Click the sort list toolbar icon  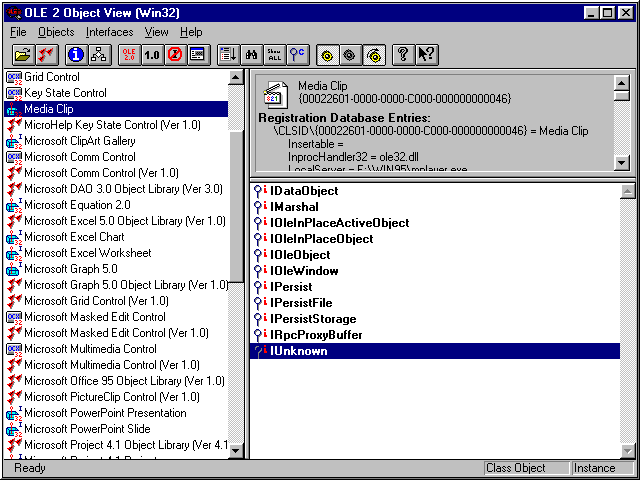coord(228,54)
